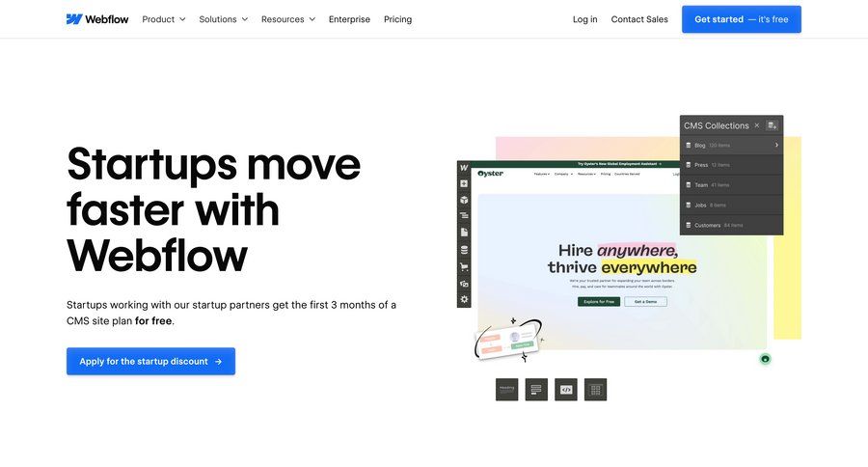The height and width of the screenshot is (467, 868).
Task: Close the CMS Collections panel
Action: [757, 125]
